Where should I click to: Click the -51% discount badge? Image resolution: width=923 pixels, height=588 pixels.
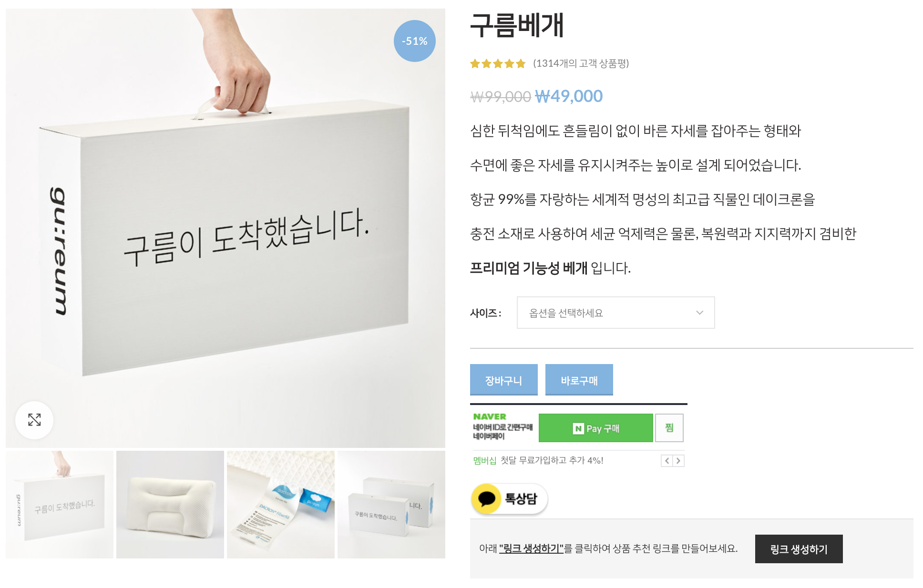414,41
